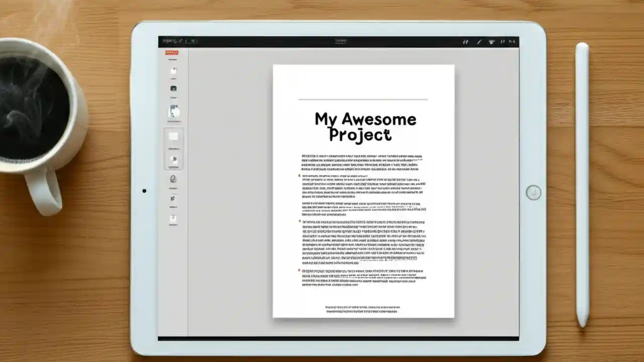Tap the profile icon in the lower sidebar
Image resolution: width=644 pixels, height=362 pixels.
[173, 178]
